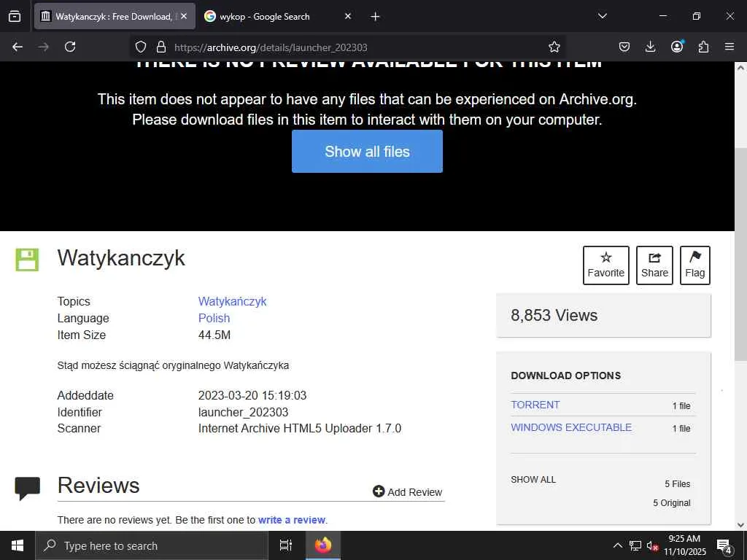Open Windows Task View
Image resolution: width=747 pixels, height=560 pixels.
(x=286, y=545)
